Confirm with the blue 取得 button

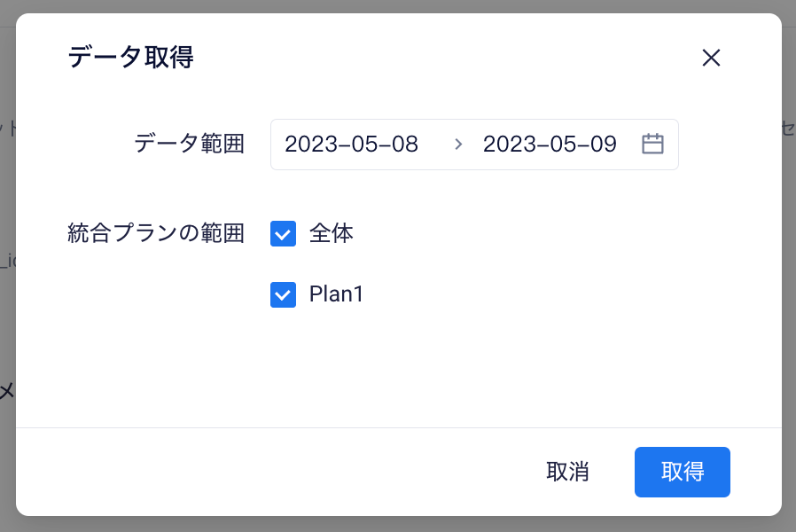682,472
